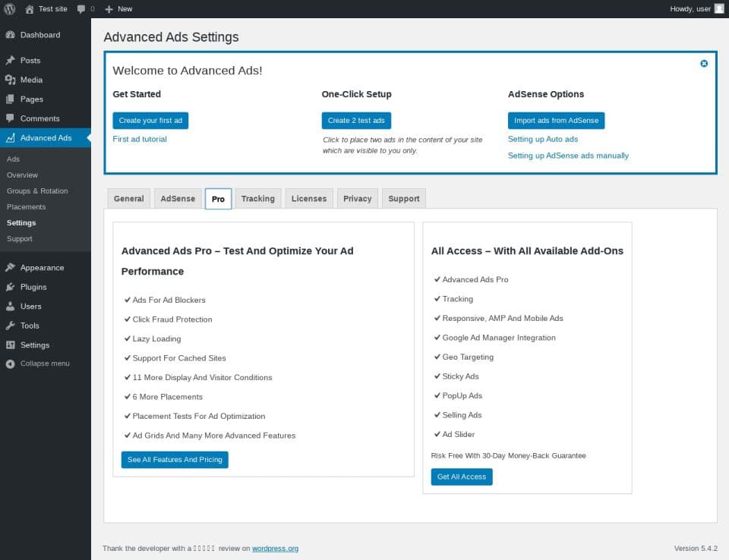Click Create 2 test ads button
This screenshot has height=560, width=729.
[x=356, y=121]
